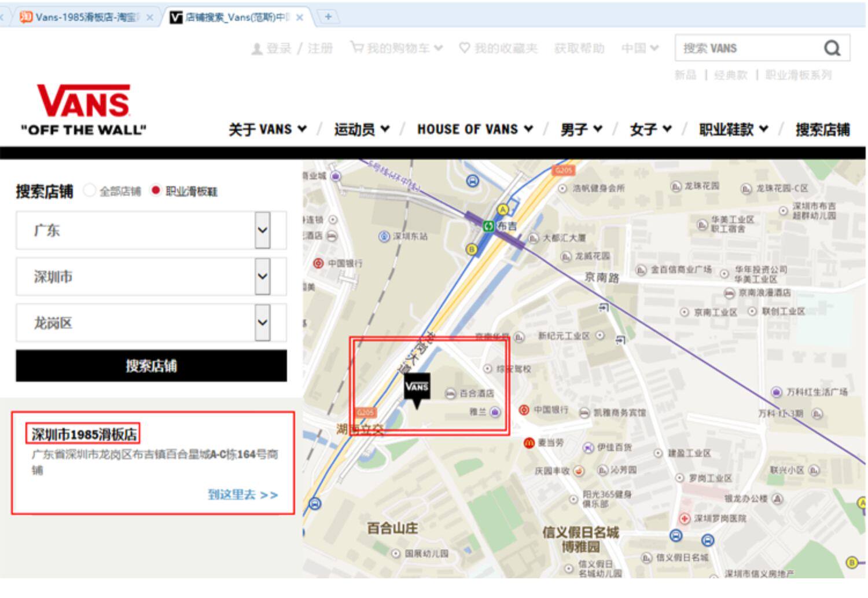Click the search magnifier icon
This screenshot has height=598, width=868.
[x=832, y=48]
